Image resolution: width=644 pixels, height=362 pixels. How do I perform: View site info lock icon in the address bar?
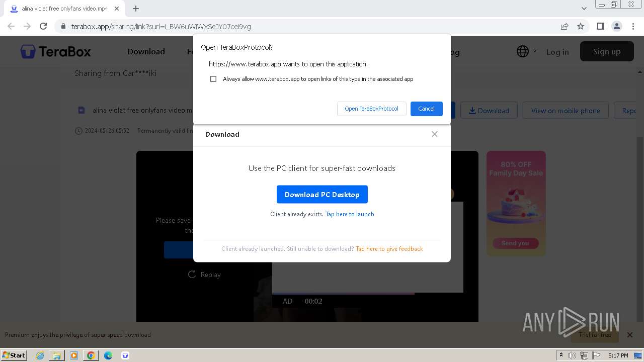(x=63, y=26)
